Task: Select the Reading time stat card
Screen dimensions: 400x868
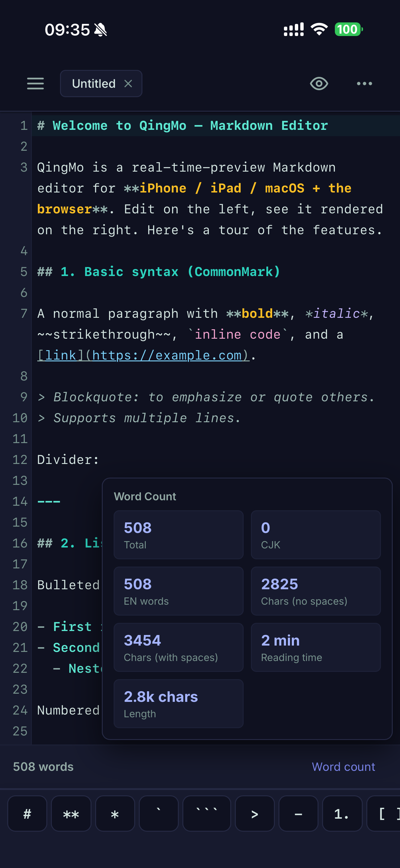Action: click(x=316, y=647)
